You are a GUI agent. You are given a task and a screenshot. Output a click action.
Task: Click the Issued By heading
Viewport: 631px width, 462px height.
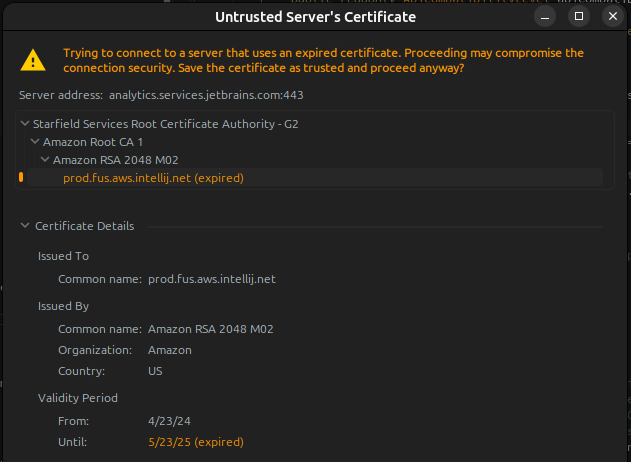[63, 306]
